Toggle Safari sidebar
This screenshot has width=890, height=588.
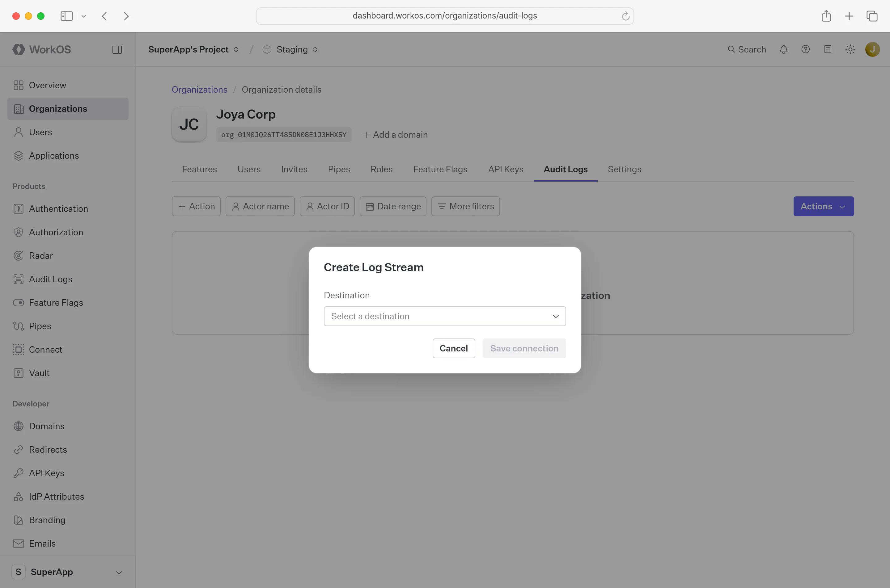67,16
